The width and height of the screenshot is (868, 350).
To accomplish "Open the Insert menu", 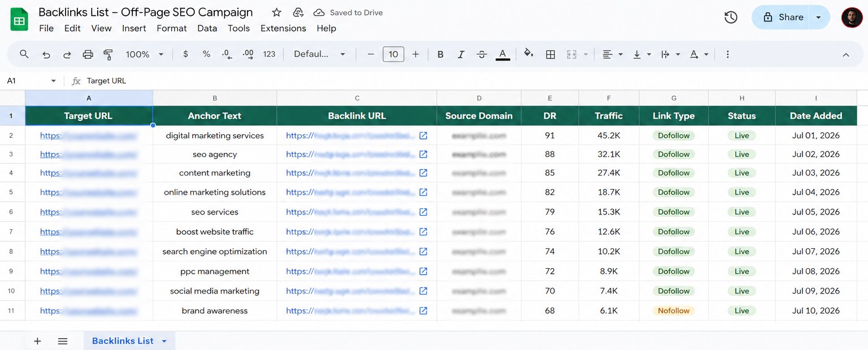I will pyautogui.click(x=134, y=28).
